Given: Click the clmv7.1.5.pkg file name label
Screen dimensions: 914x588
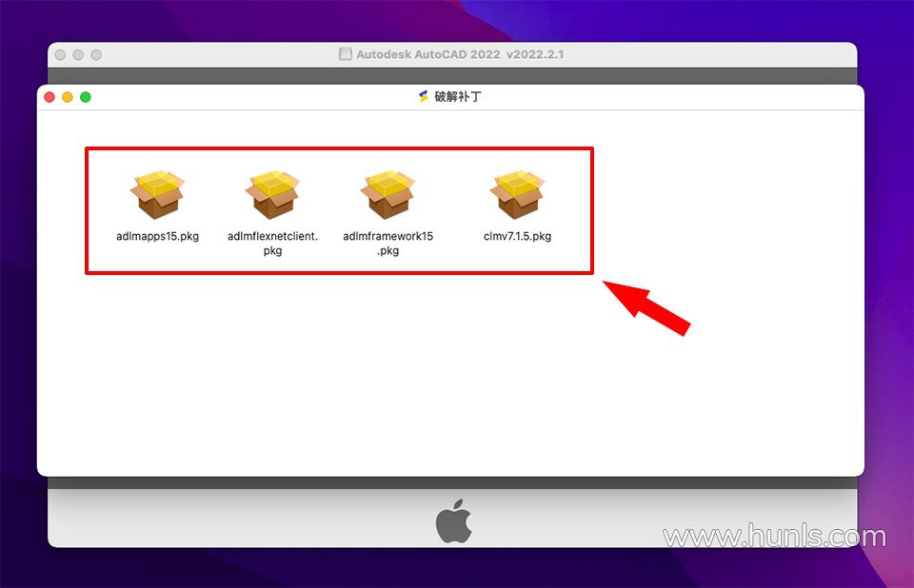Looking at the screenshot, I should coord(517,236).
